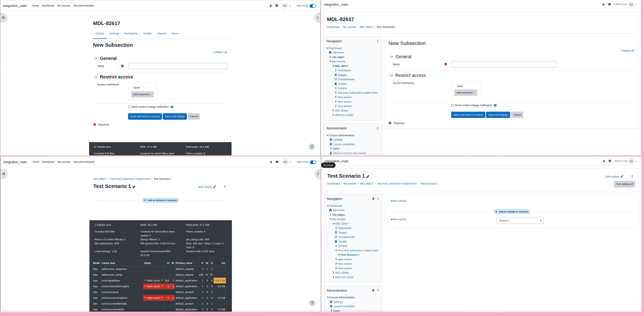Switch to Settings tab in top-left pane
The width and height of the screenshot is (644, 316).
114,33
